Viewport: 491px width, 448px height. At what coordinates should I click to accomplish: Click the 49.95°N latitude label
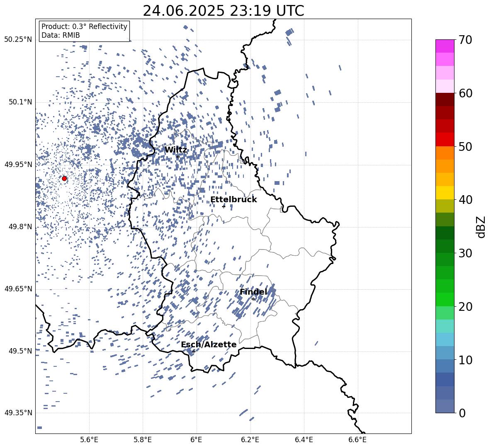click(18, 164)
